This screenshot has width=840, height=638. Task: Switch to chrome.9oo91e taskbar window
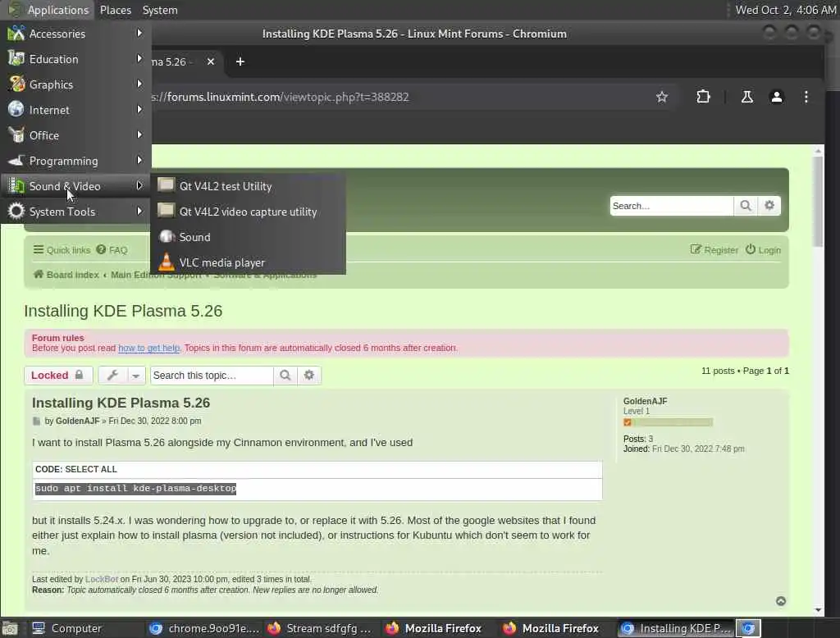tap(204, 628)
